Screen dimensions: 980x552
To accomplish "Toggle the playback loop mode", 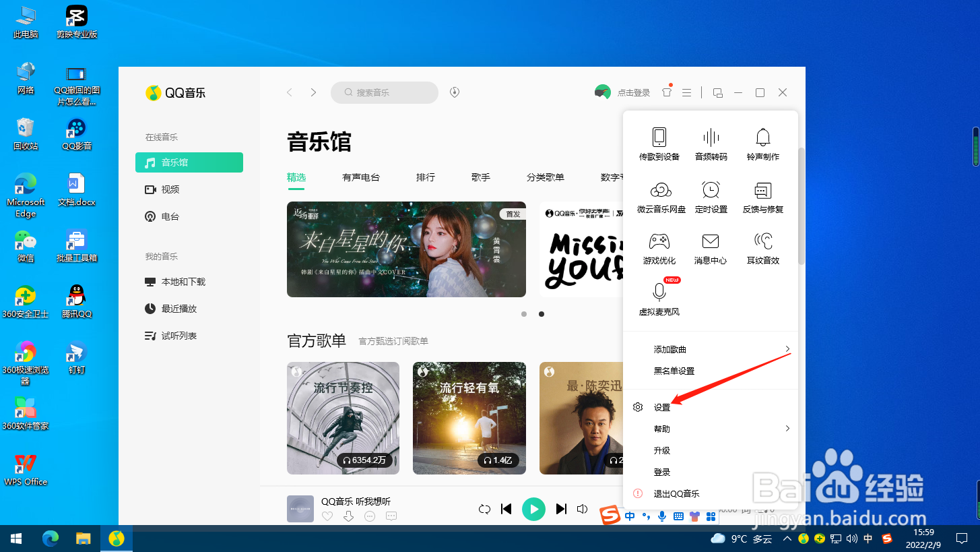I will click(484, 509).
